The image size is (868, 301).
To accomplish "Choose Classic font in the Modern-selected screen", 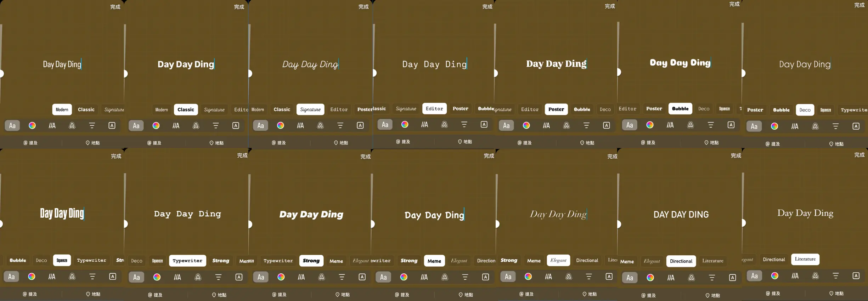I will click(86, 109).
